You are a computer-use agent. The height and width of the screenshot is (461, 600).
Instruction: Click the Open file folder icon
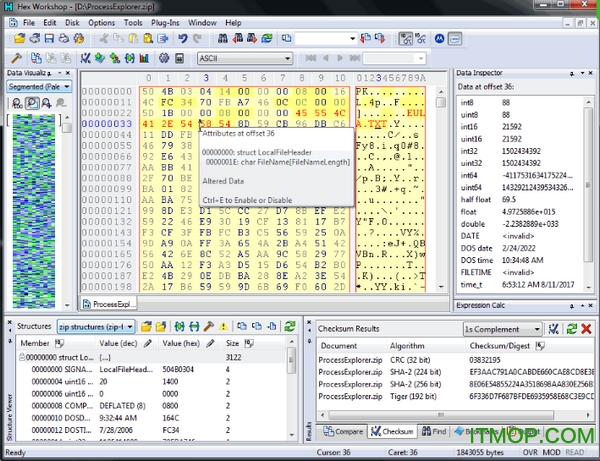[x=20, y=38]
